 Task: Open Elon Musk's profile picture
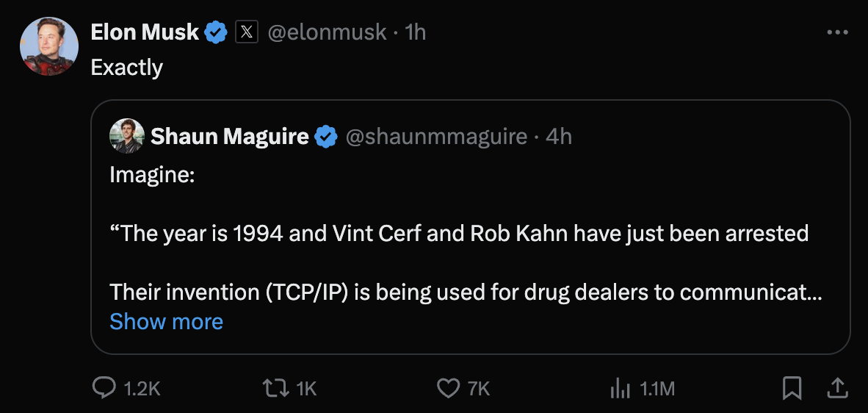(48, 46)
